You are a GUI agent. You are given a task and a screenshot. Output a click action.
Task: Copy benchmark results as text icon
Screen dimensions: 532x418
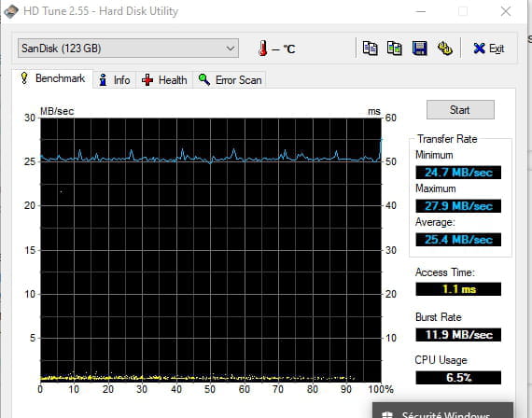(x=370, y=49)
